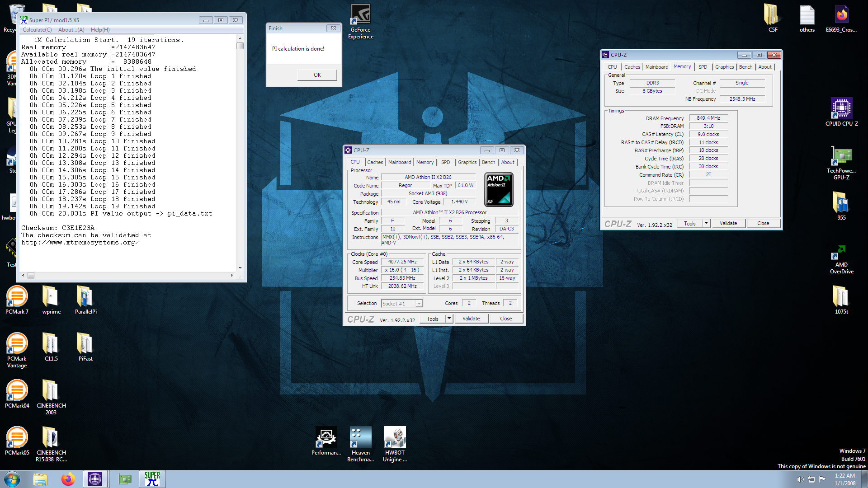The height and width of the screenshot is (488, 868).
Task: Select CPU tab in Memory CPU-Z window
Action: click(x=612, y=67)
